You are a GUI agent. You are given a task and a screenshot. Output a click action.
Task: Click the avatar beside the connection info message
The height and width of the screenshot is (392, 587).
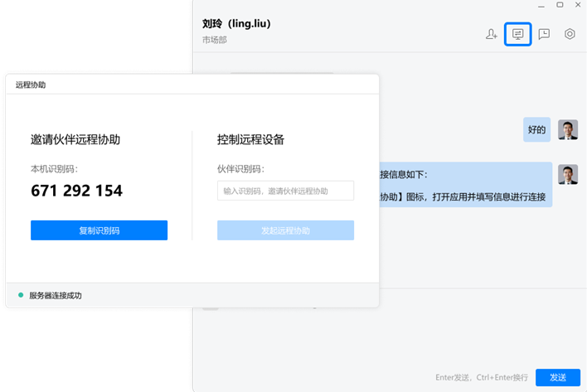pyautogui.click(x=568, y=174)
